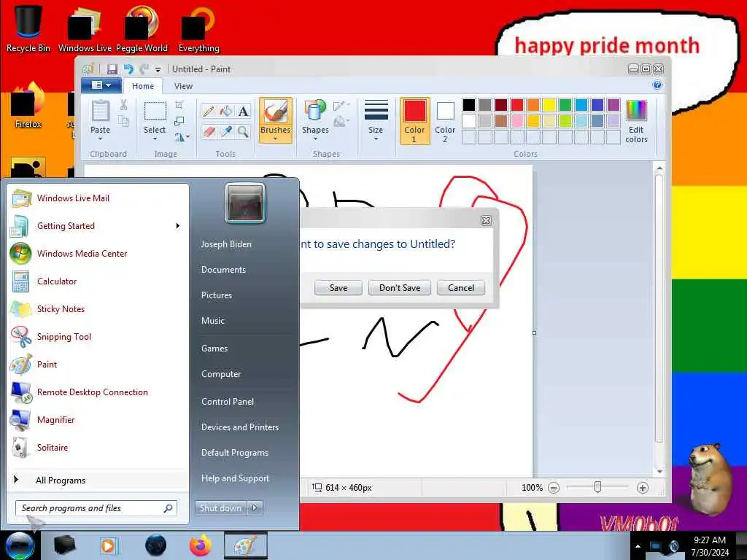Close the save changes dialog
Viewport: 747px width, 560px height.
pos(486,220)
